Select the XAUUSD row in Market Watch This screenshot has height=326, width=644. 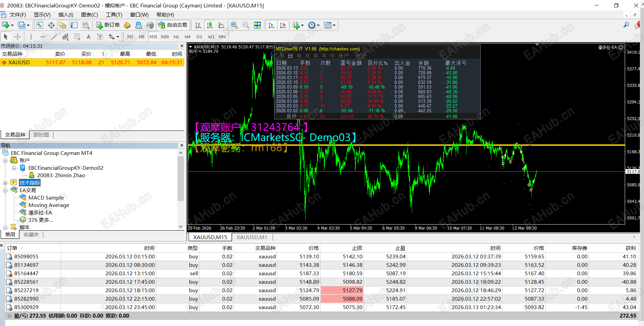(92, 63)
